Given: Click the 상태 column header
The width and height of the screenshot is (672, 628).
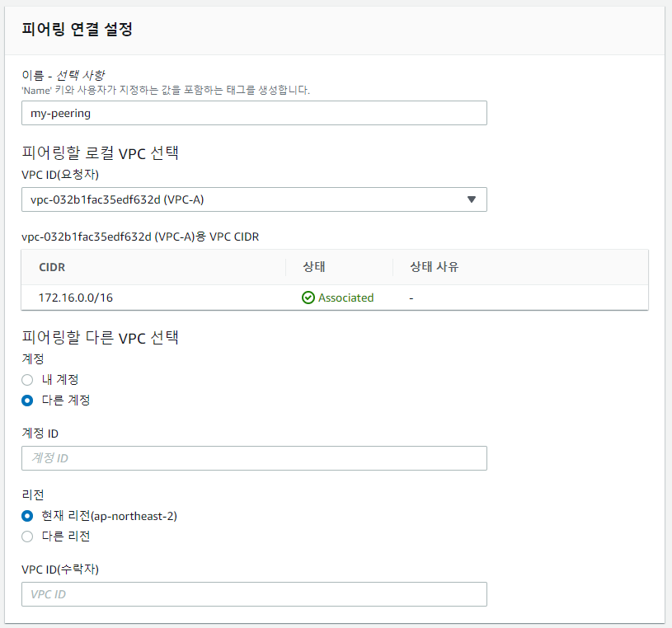Looking at the screenshot, I should point(314,267).
